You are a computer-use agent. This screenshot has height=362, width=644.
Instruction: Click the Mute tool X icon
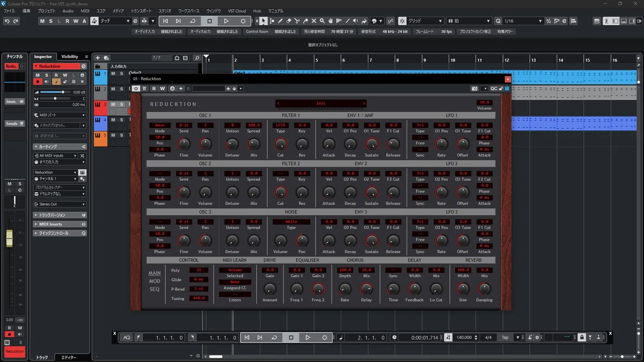pos(314,21)
